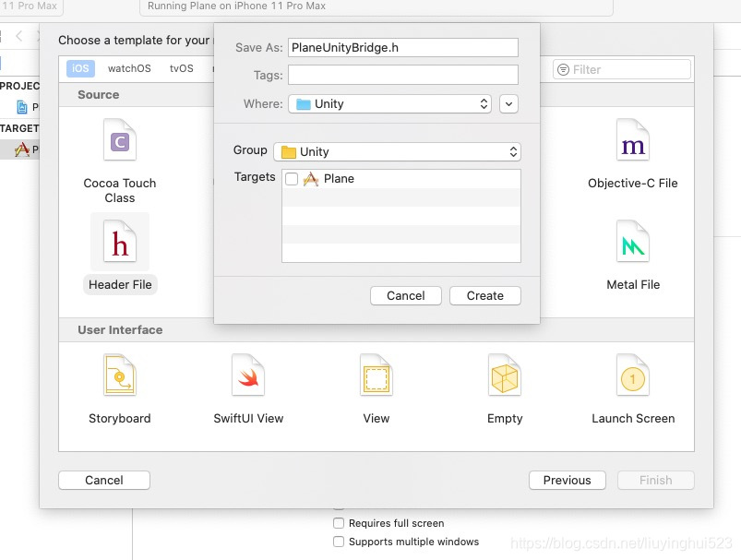
Task: Switch to the iOS platform tab
Action: (80, 68)
